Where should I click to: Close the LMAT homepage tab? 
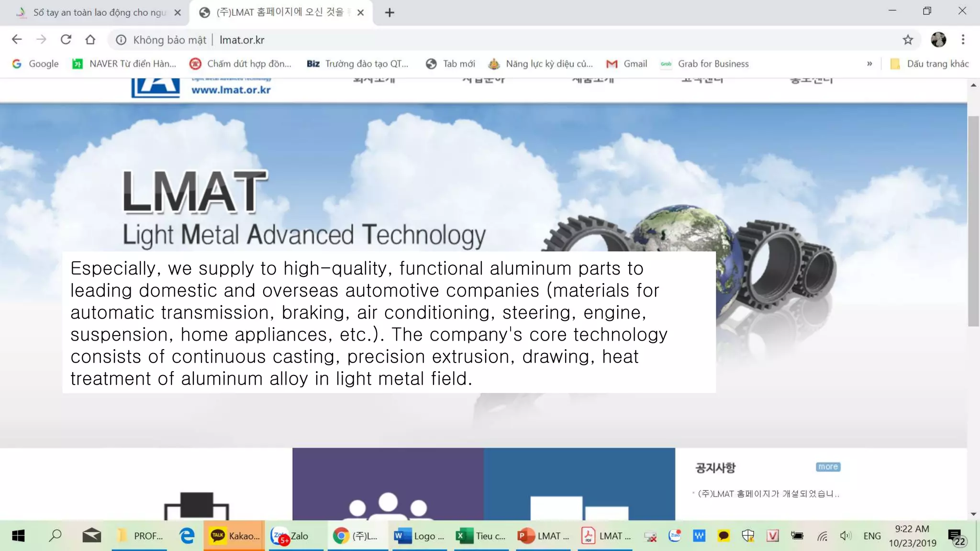pyautogui.click(x=360, y=12)
